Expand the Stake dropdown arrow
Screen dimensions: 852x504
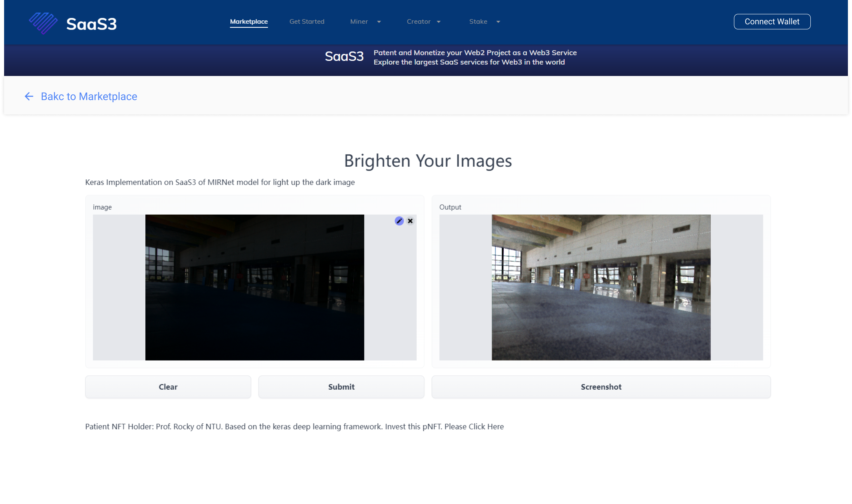point(498,22)
